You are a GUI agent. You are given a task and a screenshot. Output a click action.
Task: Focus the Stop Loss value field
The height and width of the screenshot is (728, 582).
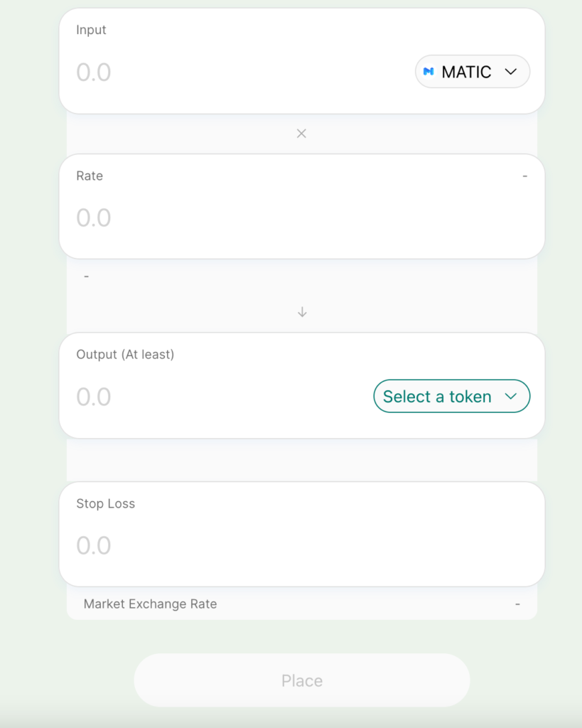click(x=302, y=545)
